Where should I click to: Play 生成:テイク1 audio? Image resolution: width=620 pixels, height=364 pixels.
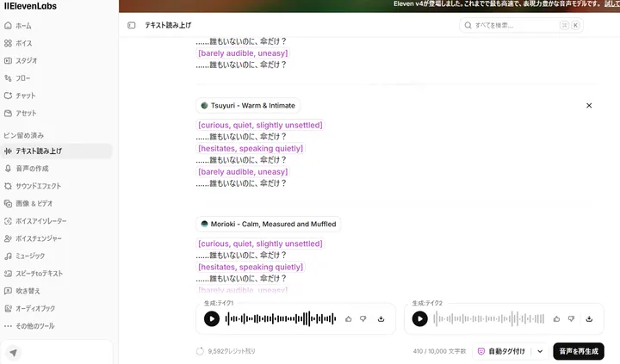[x=212, y=319]
